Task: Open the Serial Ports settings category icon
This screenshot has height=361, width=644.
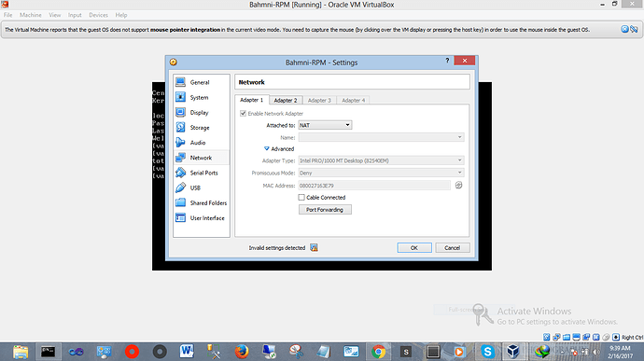Action: pyautogui.click(x=180, y=173)
